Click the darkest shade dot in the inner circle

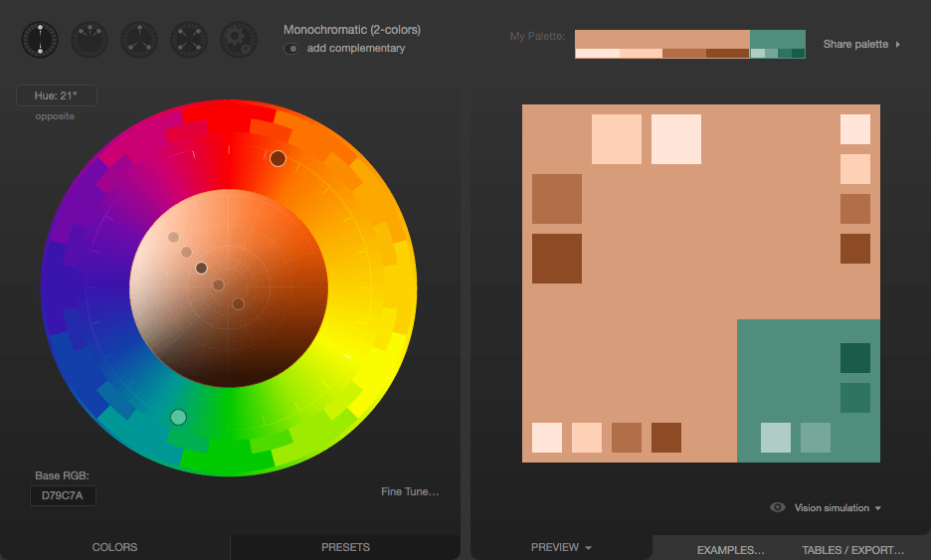coord(201,268)
